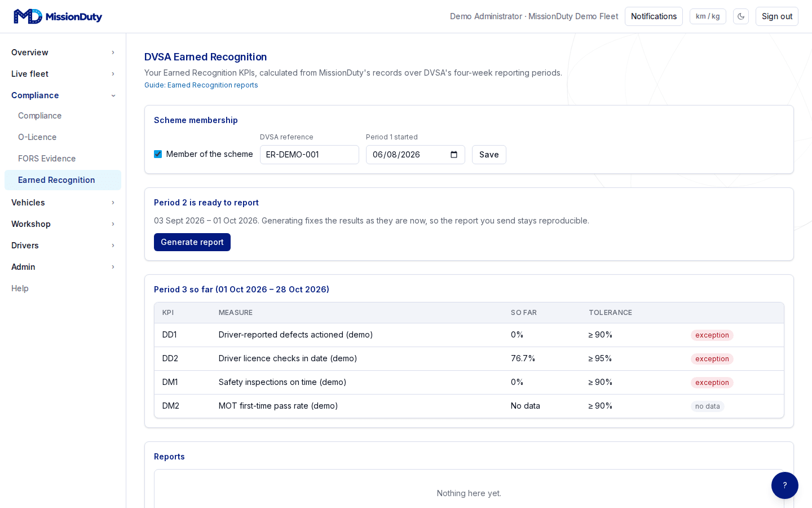Expand the Overview menu section

coord(63,52)
